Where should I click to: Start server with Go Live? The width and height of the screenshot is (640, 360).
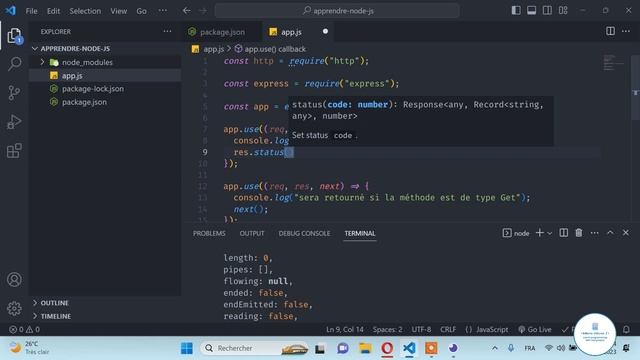(x=535, y=329)
